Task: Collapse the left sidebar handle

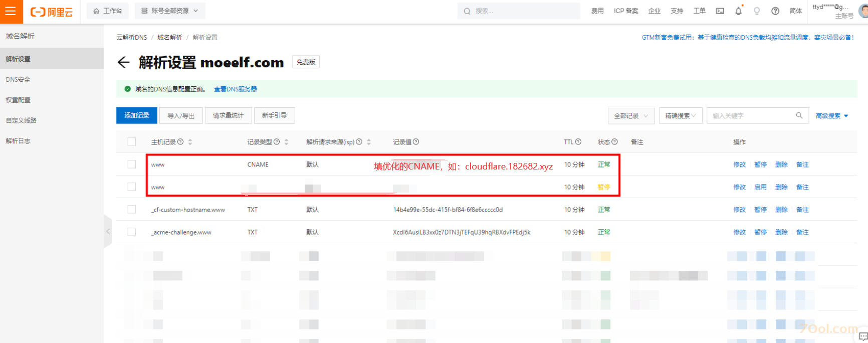Action: click(108, 231)
